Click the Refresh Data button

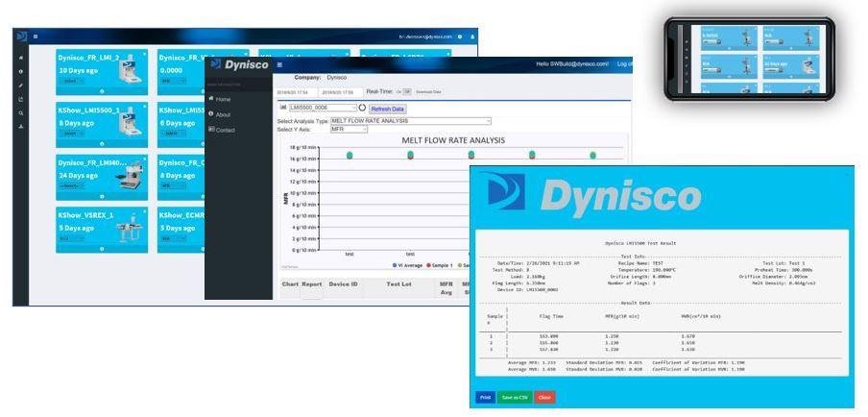pyautogui.click(x=388, y=110)
